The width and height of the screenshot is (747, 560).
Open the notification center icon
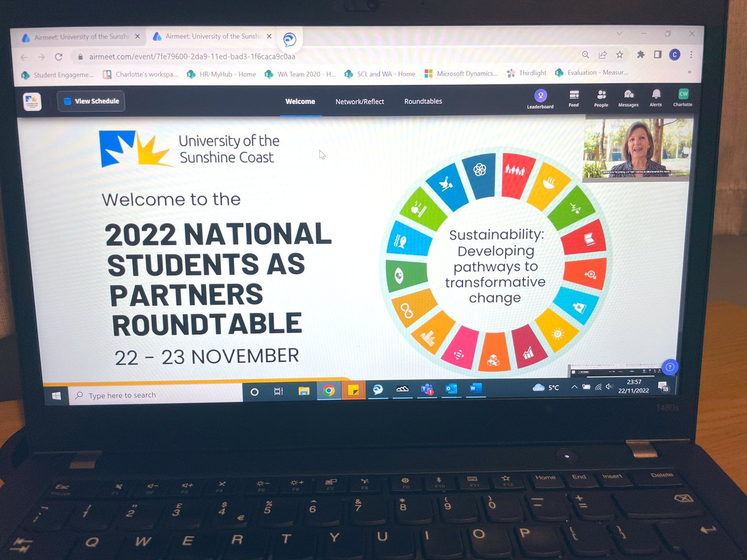click(664, 387)
